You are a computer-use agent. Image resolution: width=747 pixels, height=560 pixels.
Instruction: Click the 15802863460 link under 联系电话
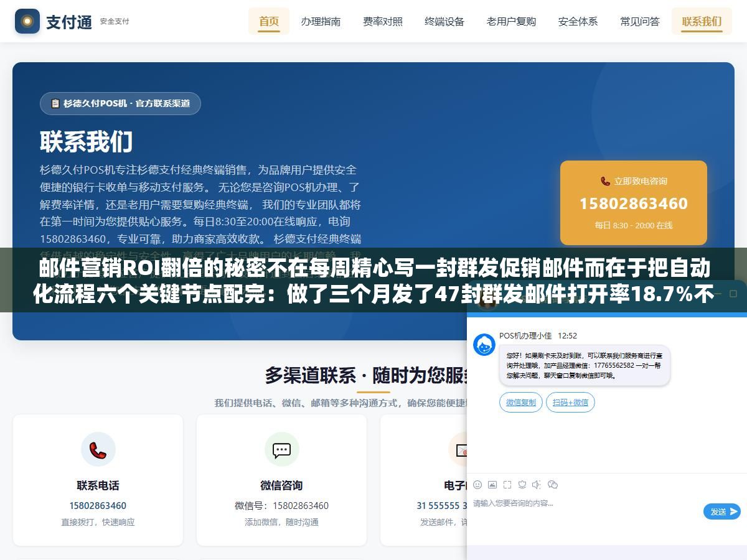click(98, 505)
